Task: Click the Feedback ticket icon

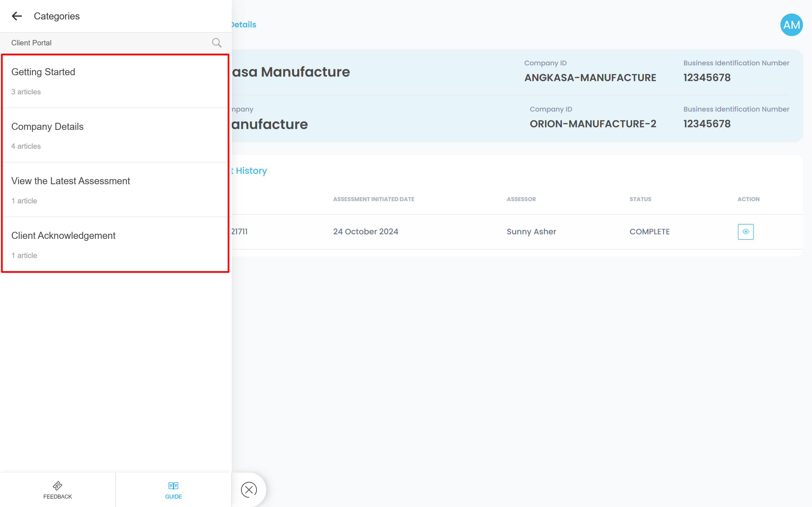Action: (x=58, y=486)
